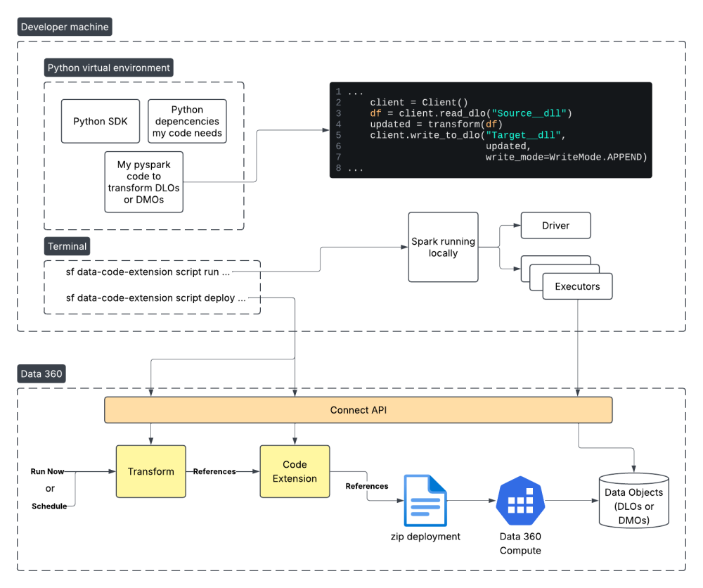Viewport: 703px width, 588px height.
Task: Click the Executors box
Action: coord(577,286)
